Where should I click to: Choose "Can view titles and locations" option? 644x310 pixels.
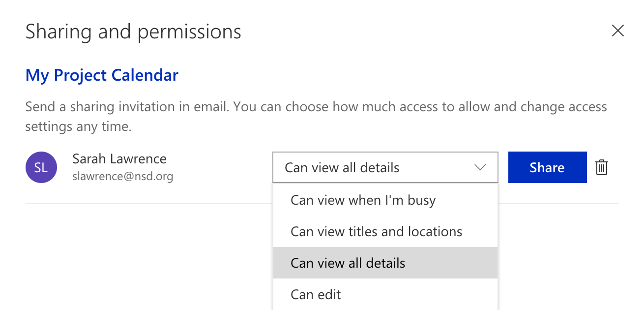[376, 232]
